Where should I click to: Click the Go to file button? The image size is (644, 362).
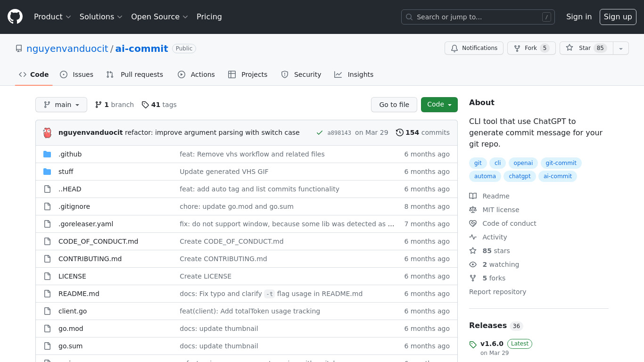click(394, 105)
